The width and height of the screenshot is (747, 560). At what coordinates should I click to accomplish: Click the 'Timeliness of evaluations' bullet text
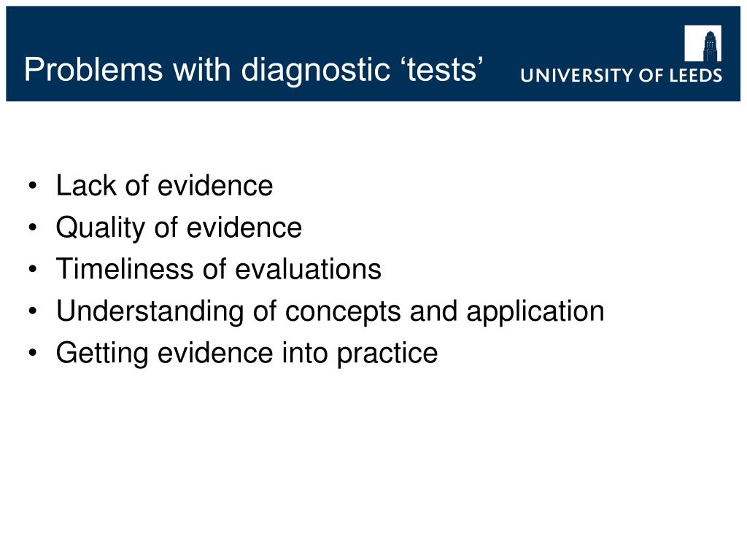pos(219,269)
